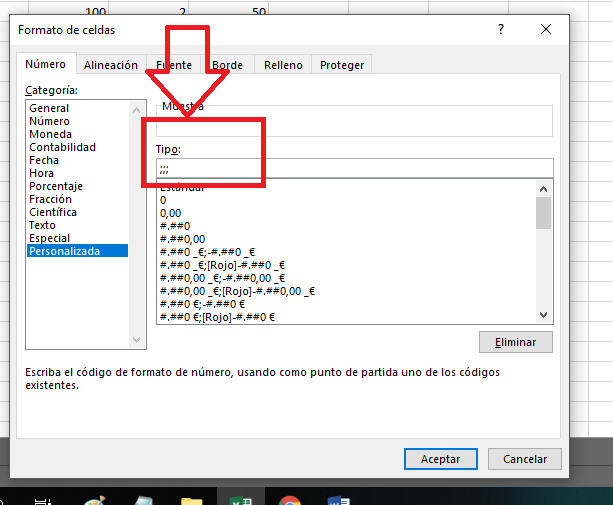Image resolution: width=613 pixels, height=505 pixels.
Task: Select the Número category in the list
Action: pyautogui.click(x=77, y=121)
